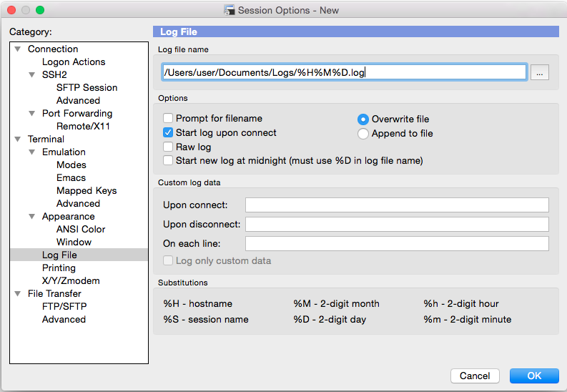Click the Upon connect text field
567x392 pixels.
397,205
